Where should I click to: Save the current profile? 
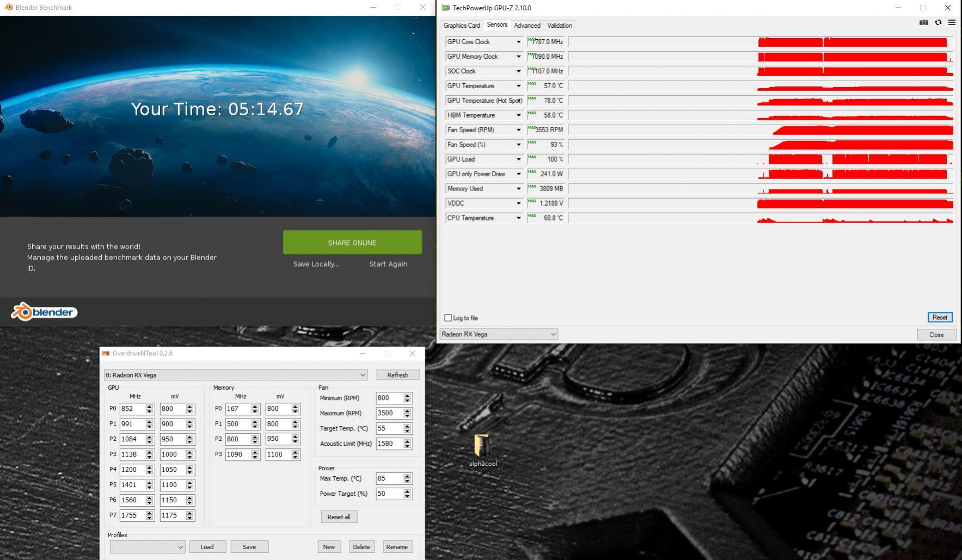pos(249,547)
